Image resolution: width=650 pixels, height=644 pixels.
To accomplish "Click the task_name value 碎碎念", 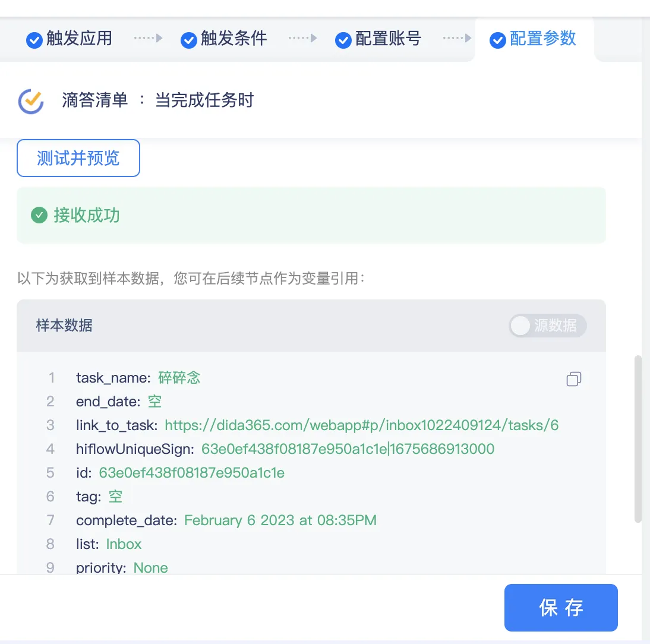I will (x=179, y=378).
